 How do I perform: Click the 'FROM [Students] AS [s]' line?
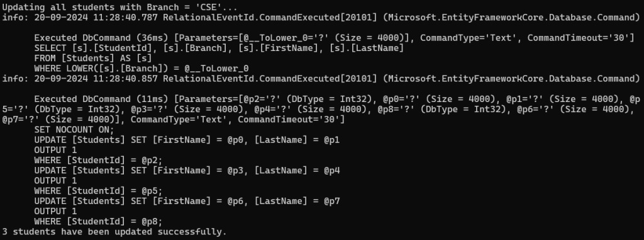(x=93, y=59)
